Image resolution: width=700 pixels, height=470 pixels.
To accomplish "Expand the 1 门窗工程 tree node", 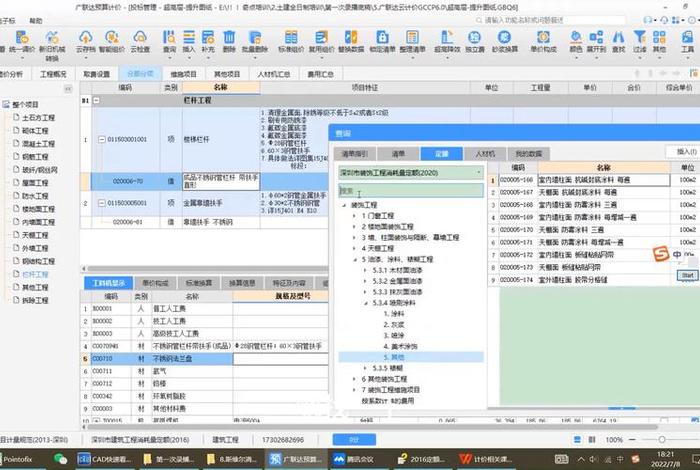I will click(355, 216).
